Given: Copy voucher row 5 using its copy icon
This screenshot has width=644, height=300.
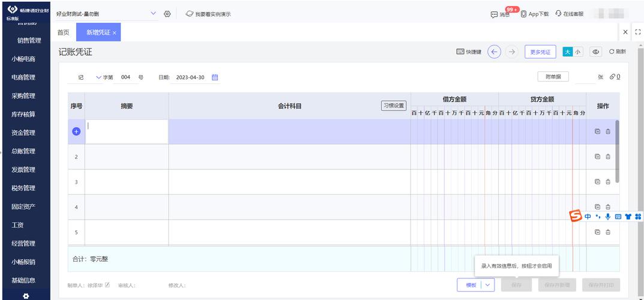Looking at the screenshot, I should [x=598, y=232].
